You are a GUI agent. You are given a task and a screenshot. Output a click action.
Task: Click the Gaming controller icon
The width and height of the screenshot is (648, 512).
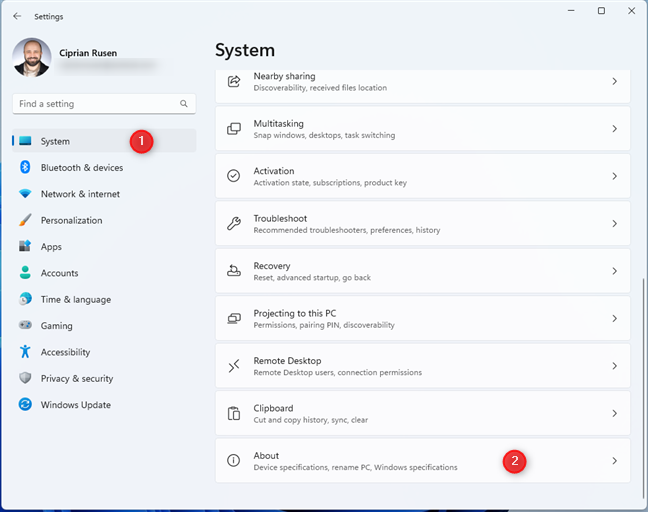[25, 325]
